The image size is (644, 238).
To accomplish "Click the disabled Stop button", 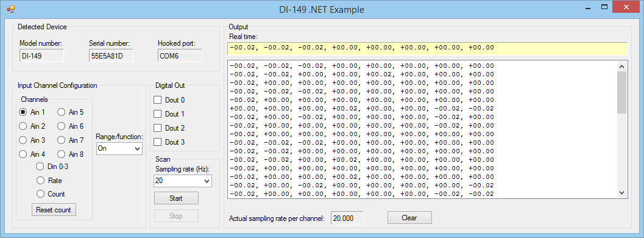I will pos(176,216).
